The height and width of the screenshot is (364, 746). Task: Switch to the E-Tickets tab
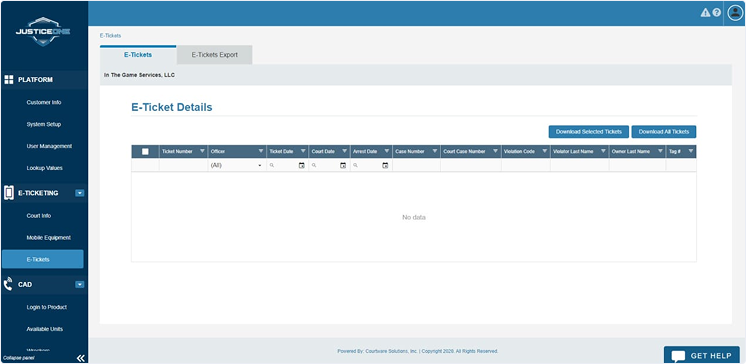point(138,55)
